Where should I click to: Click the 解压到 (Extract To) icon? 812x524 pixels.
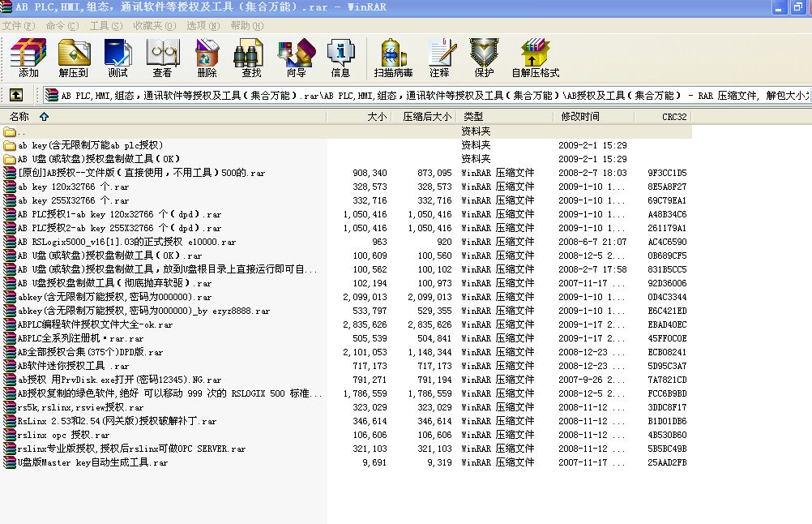click(x=73, y=57)
